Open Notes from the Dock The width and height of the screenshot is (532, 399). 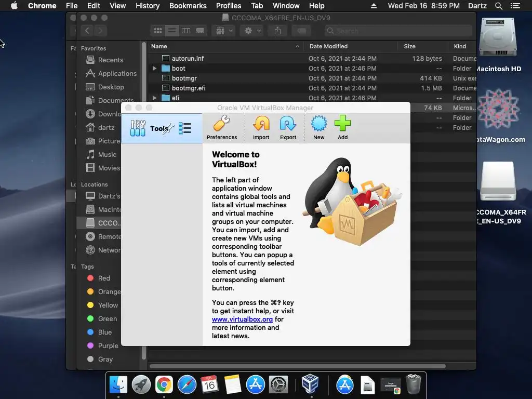click(x=233, y=384)
